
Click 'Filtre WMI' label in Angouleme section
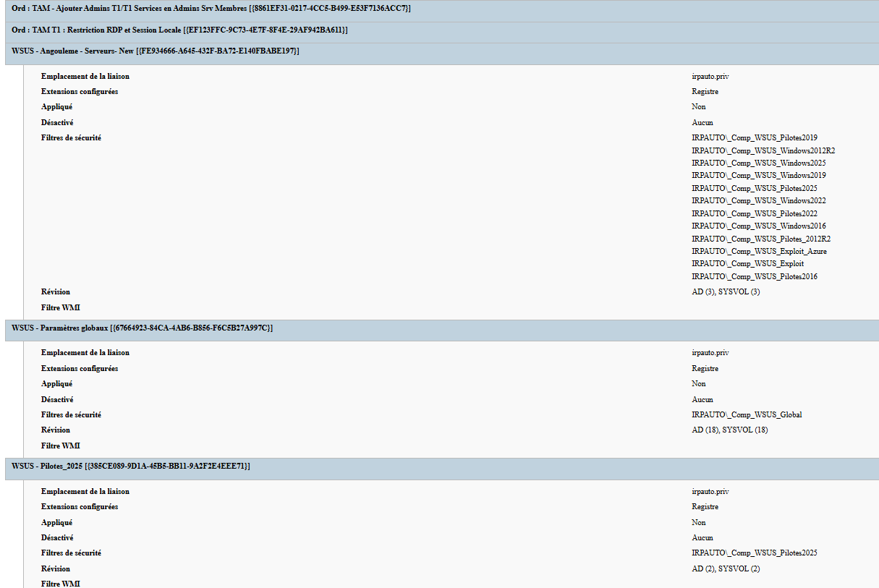[61, 307]
